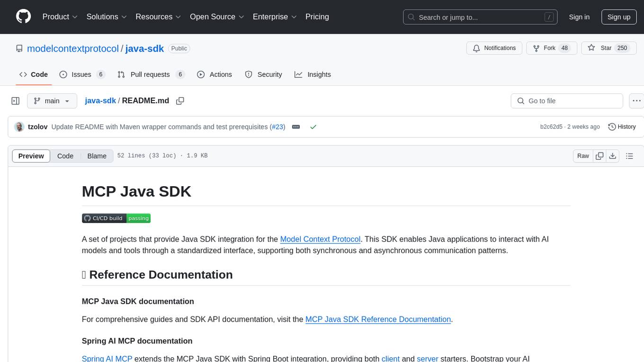Open tzolov's author profile link
This screenshot has width=644, height=362.
point(38,127)
